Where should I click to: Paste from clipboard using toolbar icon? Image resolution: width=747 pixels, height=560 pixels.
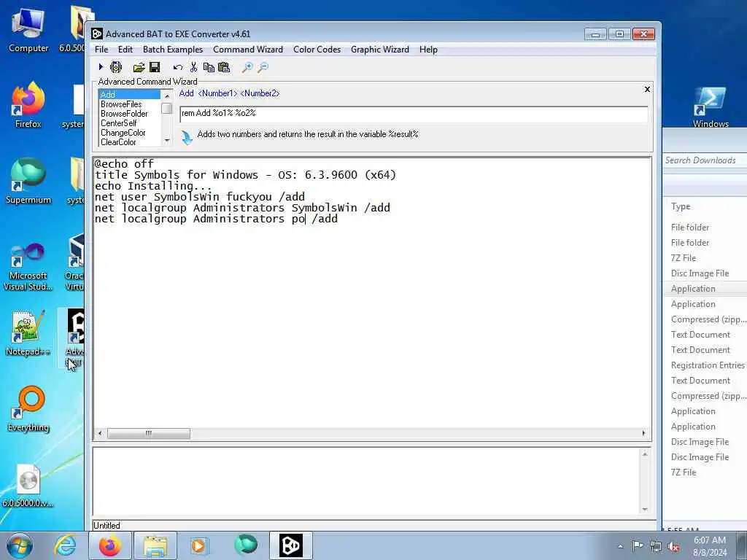coord(224,67)
